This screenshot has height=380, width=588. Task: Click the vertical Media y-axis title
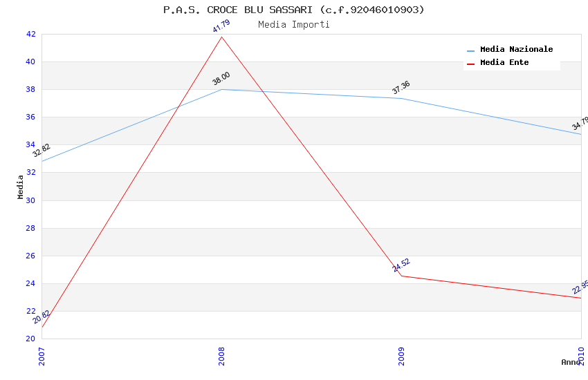pyautogui.click(x=21, y=187)
